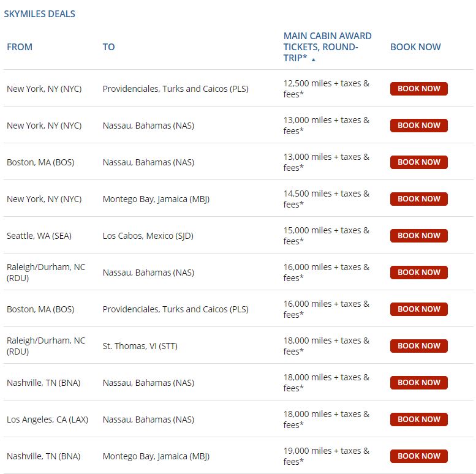Sort table by TO column header
This screenshot has width=476, height=474.
[108, 47]
